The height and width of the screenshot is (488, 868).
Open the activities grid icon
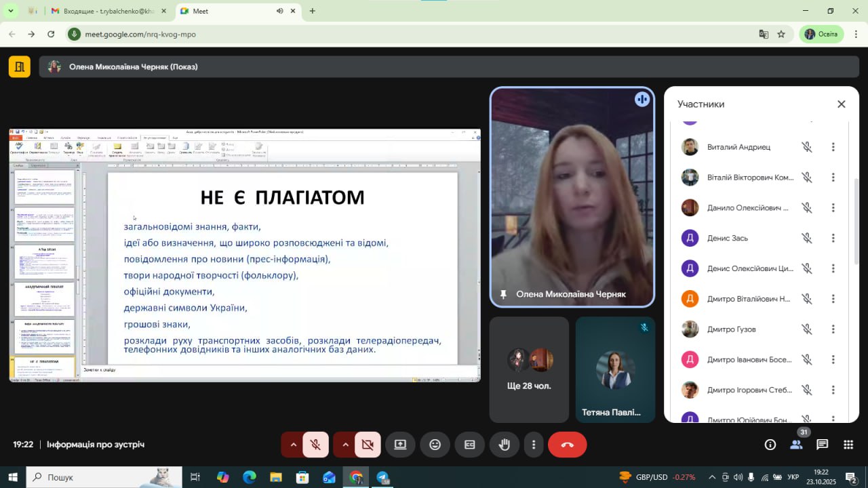tap(848, 445)
